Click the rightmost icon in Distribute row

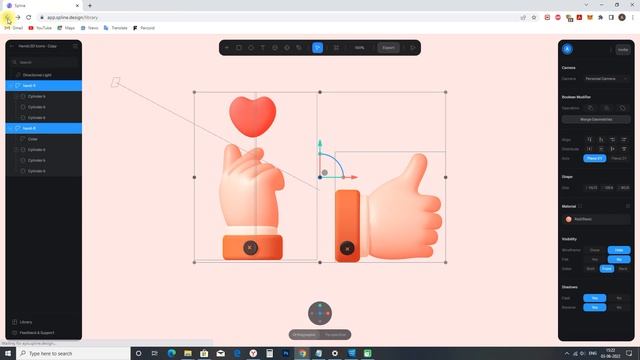[624, 149]
